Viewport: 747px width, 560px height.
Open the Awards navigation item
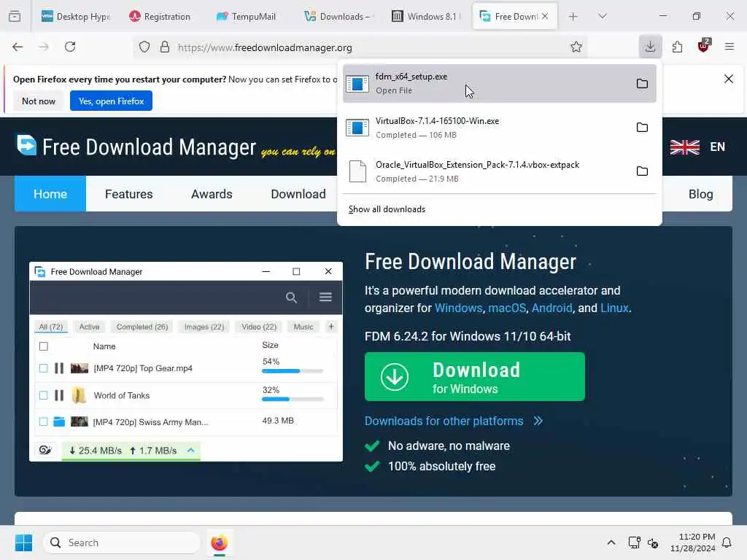point(212,194)
